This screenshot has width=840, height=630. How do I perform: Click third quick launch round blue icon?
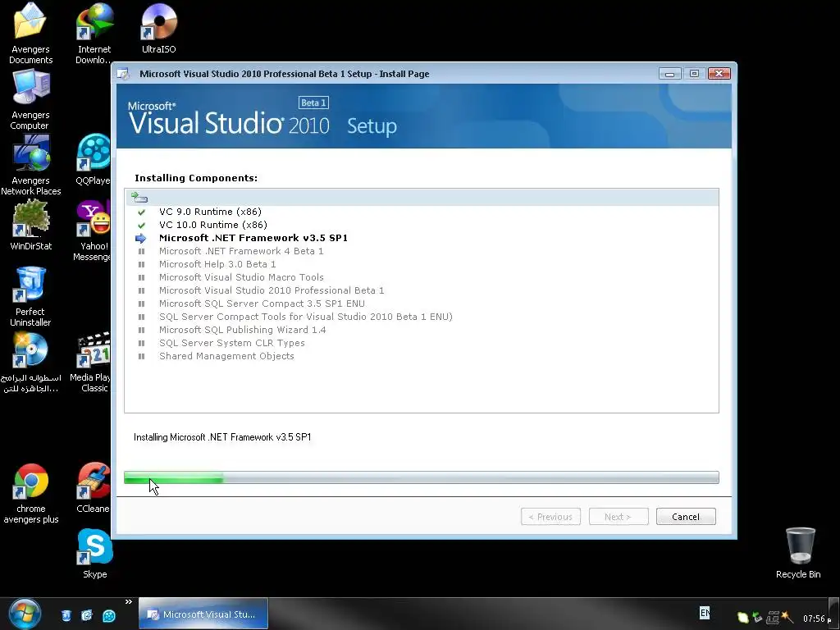pyautogui.click(x=109, y=615)
